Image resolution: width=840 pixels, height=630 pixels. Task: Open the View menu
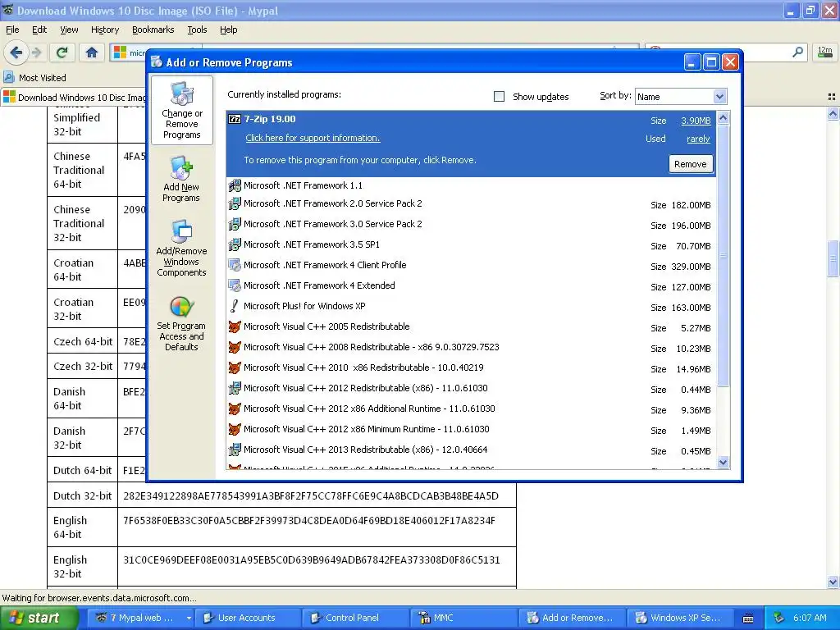coord(69,30)
